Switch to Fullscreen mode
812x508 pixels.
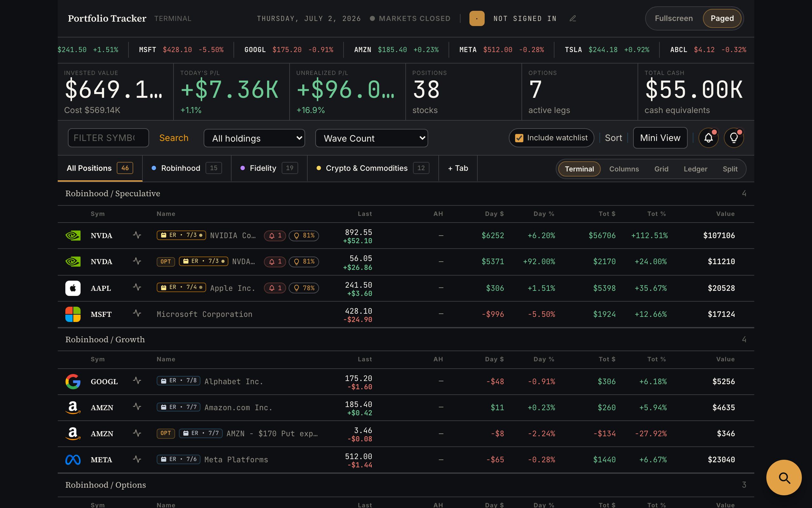[x=674, y=18]
